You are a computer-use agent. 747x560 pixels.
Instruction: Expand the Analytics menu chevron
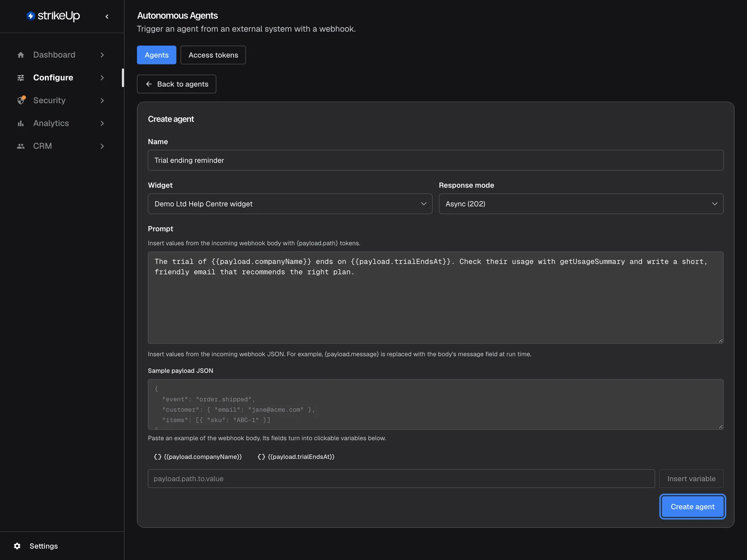pyautogui.click(x=102, y=123)
